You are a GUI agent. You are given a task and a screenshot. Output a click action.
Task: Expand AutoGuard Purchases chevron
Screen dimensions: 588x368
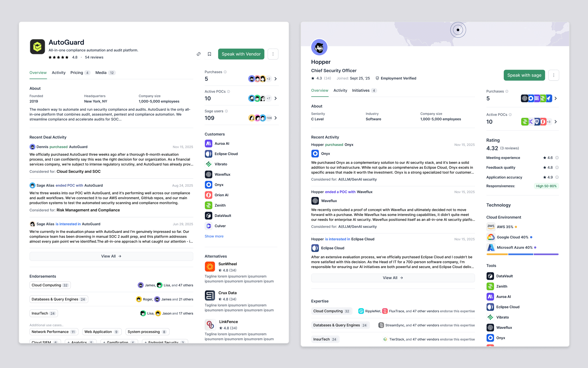coord(276,79)
